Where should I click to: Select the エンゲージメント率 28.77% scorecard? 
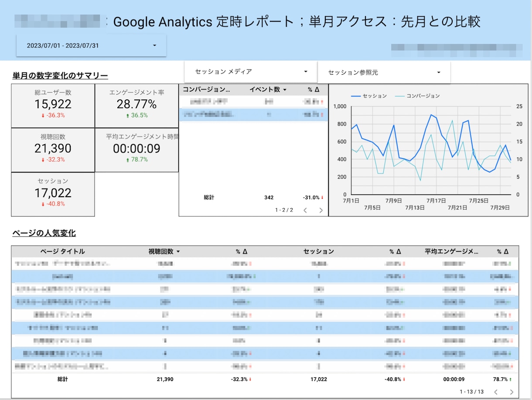coord(136,106)
